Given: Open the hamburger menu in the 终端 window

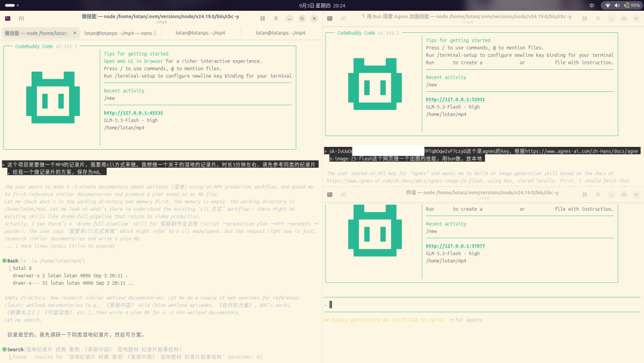Looking at the screenshot, I should pyautogui.click(x=598, y=195).
